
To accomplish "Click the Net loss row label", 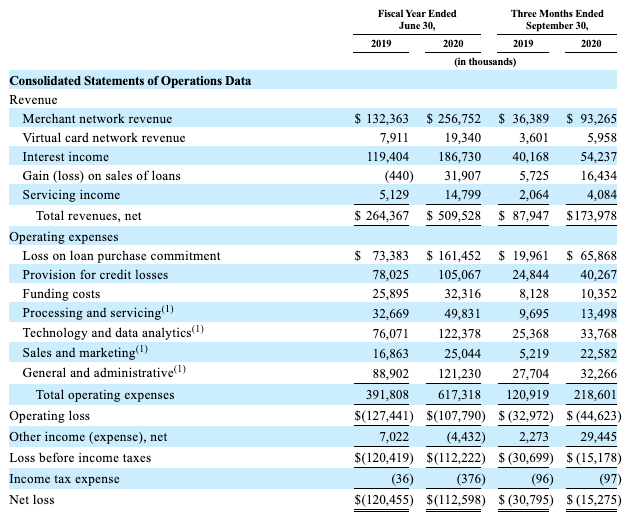I will 31,500.
